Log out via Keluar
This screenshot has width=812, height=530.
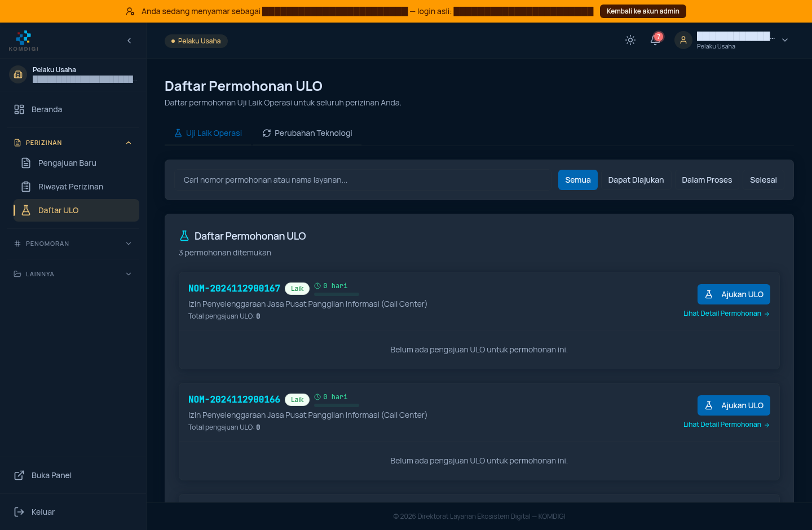click(73, 512)
